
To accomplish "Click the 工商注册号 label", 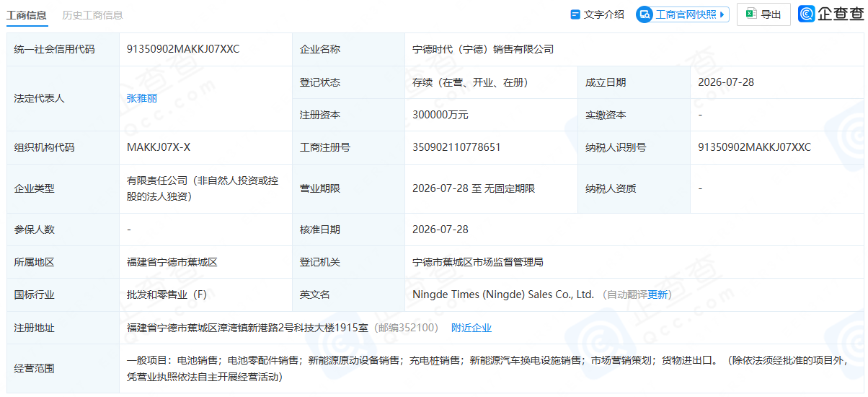I will pos(325,147).
